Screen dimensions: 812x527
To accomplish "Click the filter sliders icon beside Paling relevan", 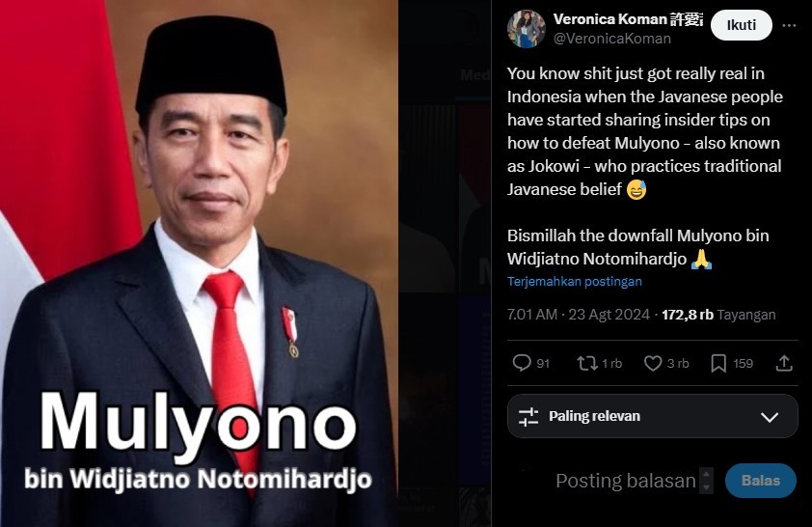I will [528, 417].
